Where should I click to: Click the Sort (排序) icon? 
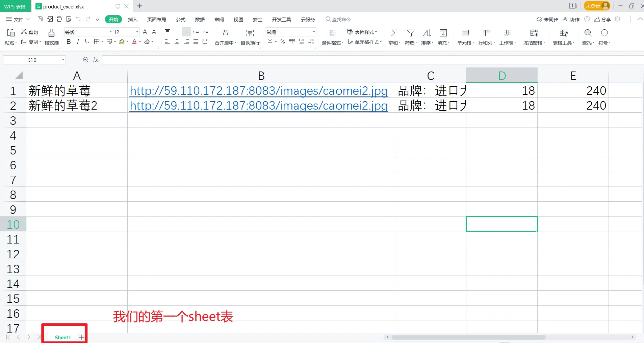click(x=427, y=33)
